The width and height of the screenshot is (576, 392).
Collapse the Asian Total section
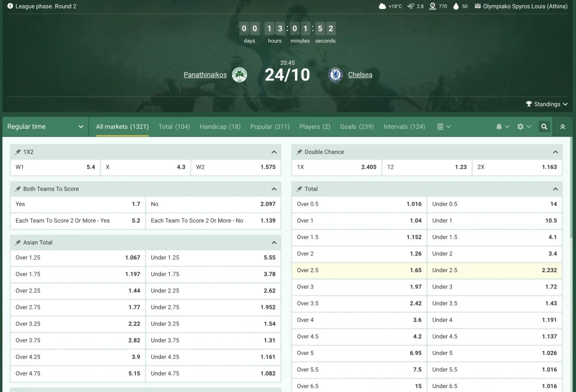point(274,242)
